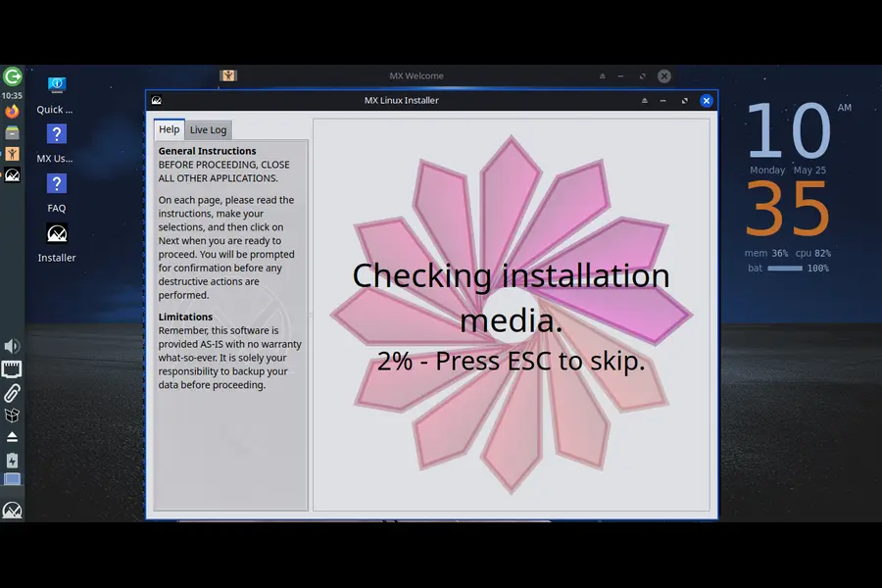The height and width of the screenshot is (588, 882).
Task: Click the 'Checking installation media.' message
Action: click(x=511, y=298)
